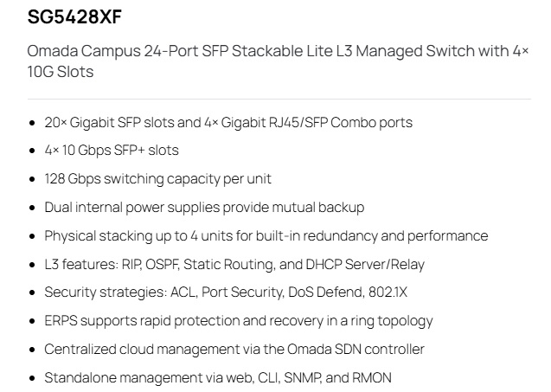
Task: Click the bullet dot before Security strategies
Action: click(x=32, y=292)
